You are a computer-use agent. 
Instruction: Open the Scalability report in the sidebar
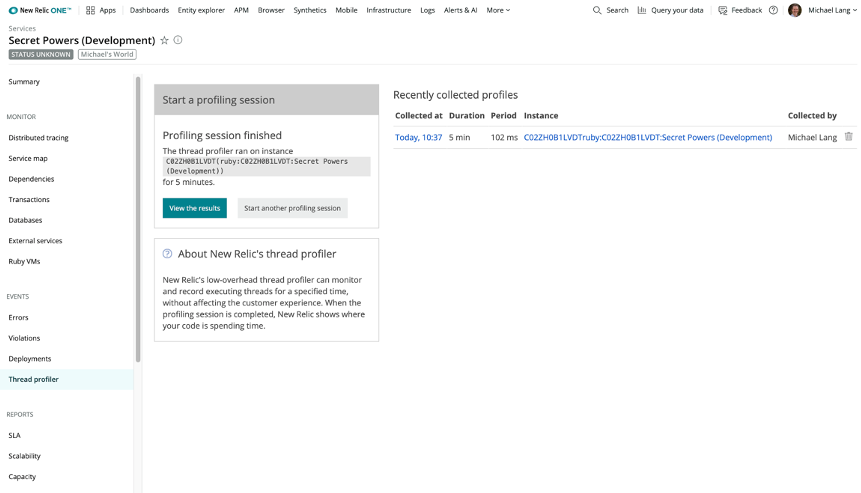25,456
